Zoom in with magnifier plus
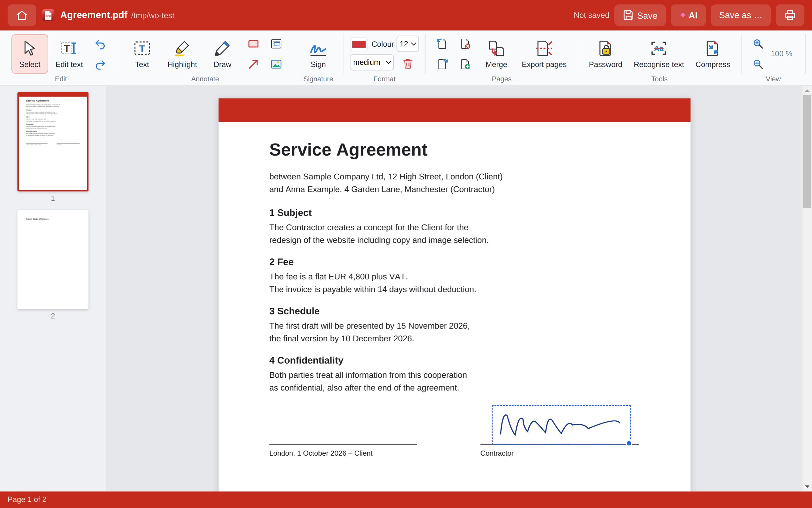 click(x=758, y=44)
